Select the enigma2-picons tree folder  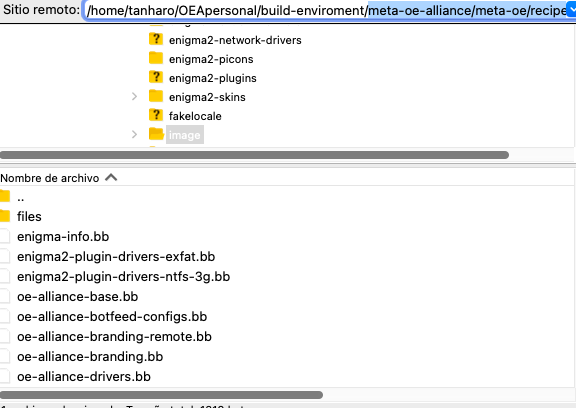point(211,59)
